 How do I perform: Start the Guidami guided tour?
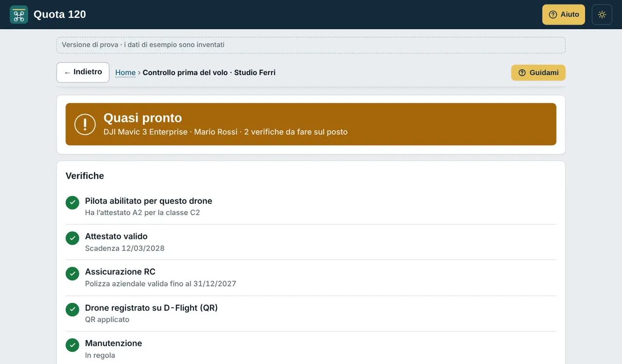coord(538,73)
